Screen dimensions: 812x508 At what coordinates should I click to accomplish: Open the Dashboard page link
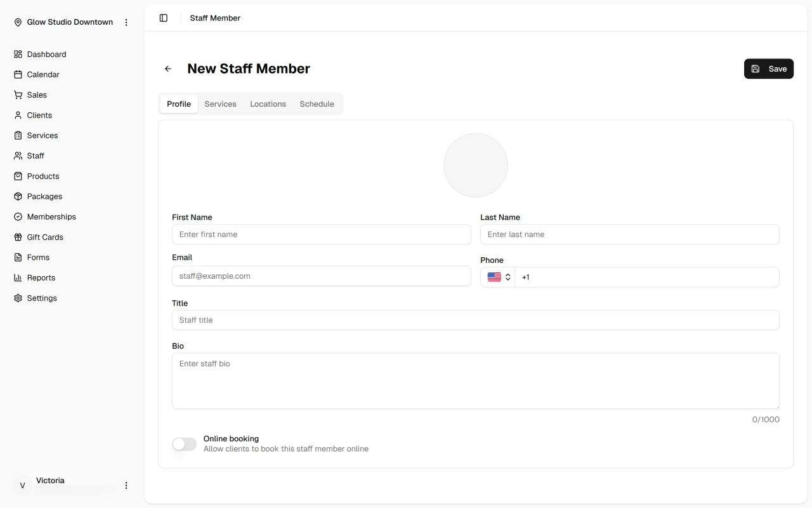click(x=46, y=55)
